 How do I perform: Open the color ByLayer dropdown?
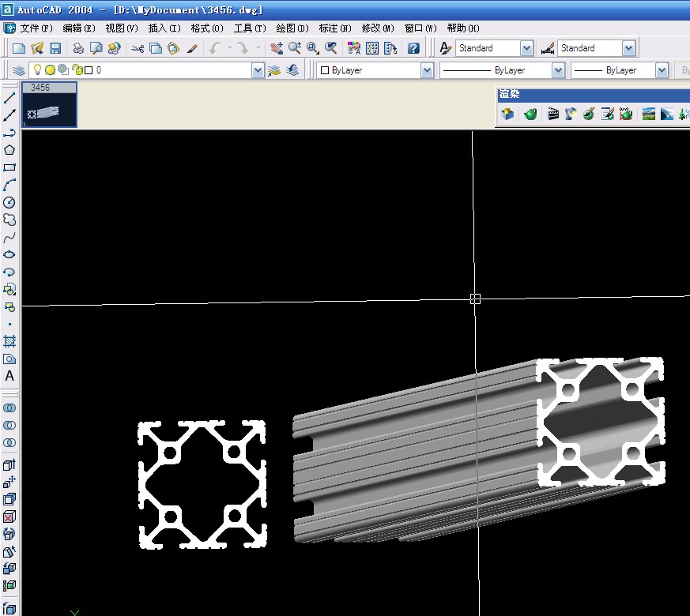click(x=427, y=70)
